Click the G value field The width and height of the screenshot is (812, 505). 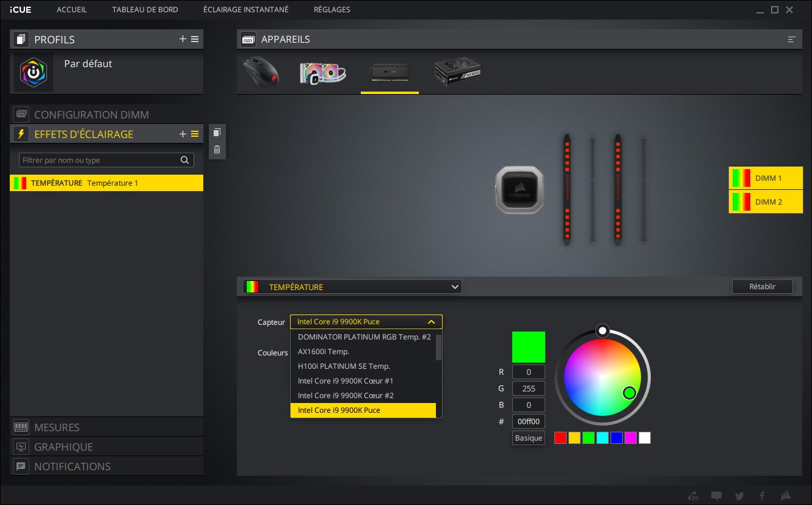coord(529,388)
